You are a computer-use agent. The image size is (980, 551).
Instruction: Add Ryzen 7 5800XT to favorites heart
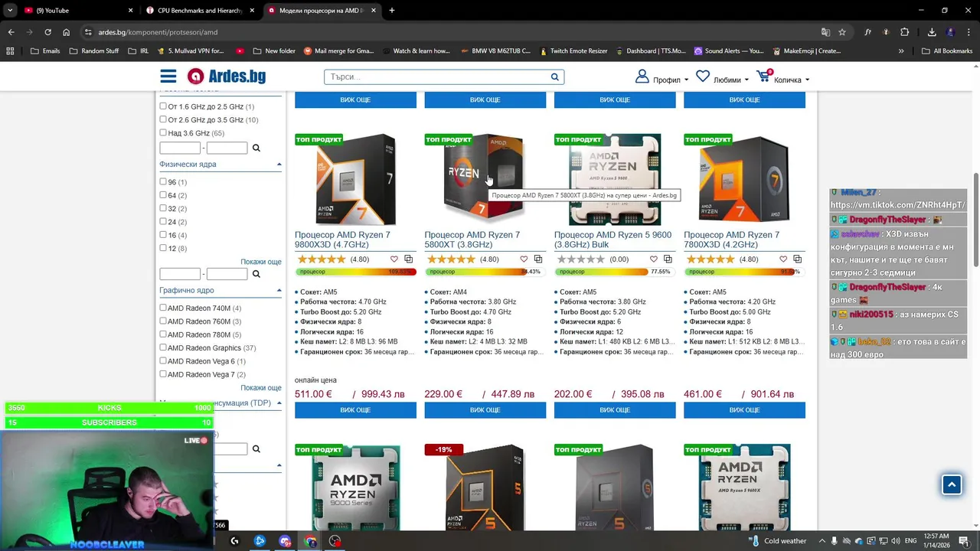tap(524, 259)
